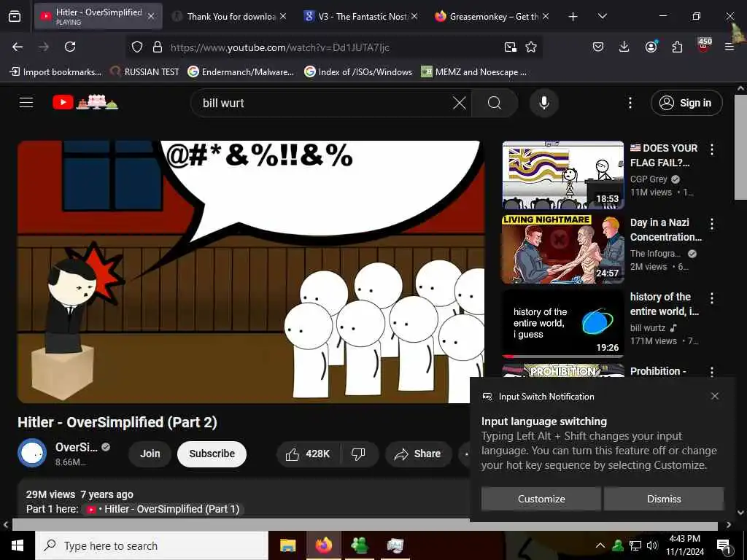Go back with the browser back arrow
The width and height of the screenshot is (747, 560).
pos(18,47)
